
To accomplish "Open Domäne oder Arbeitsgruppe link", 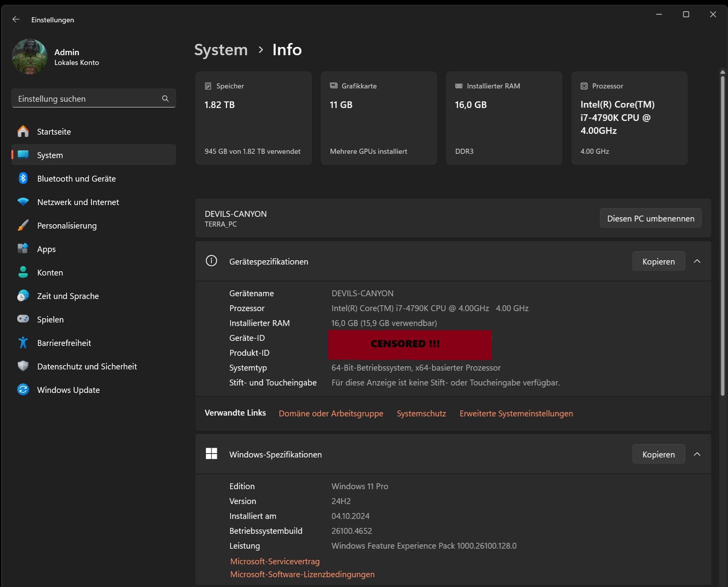I will click(x=331, y=414).
